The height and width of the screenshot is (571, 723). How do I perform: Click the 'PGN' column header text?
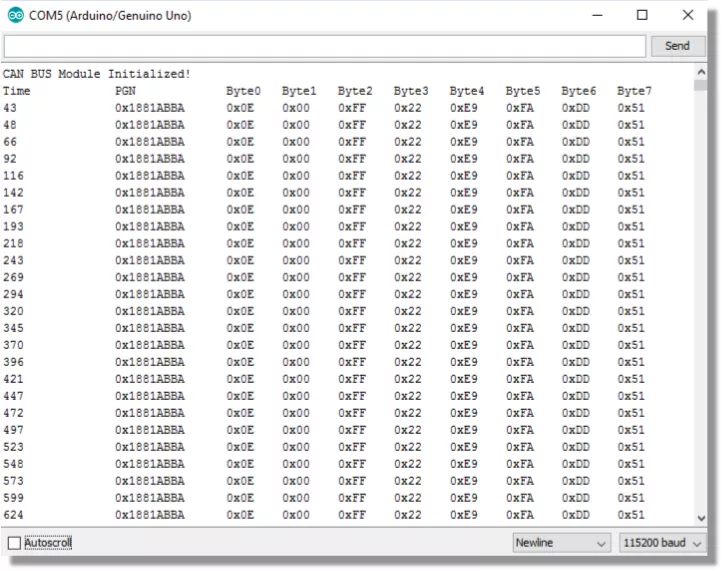(125, 91)
